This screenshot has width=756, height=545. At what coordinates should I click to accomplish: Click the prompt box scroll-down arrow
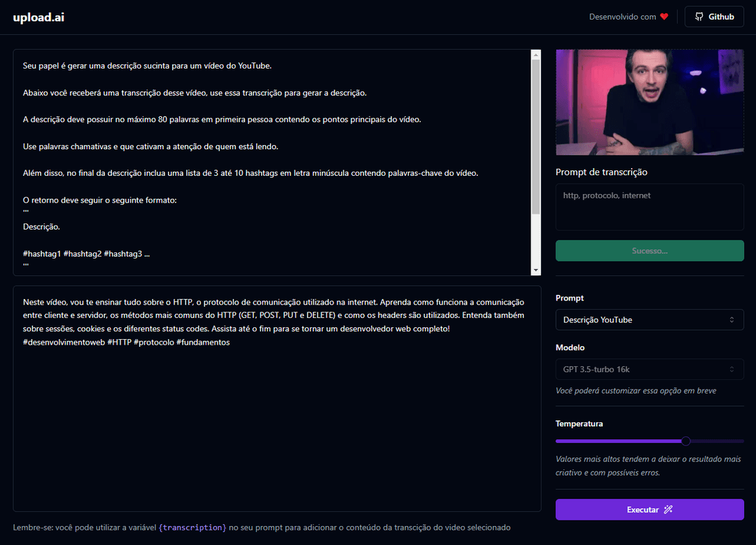(536, 270)
